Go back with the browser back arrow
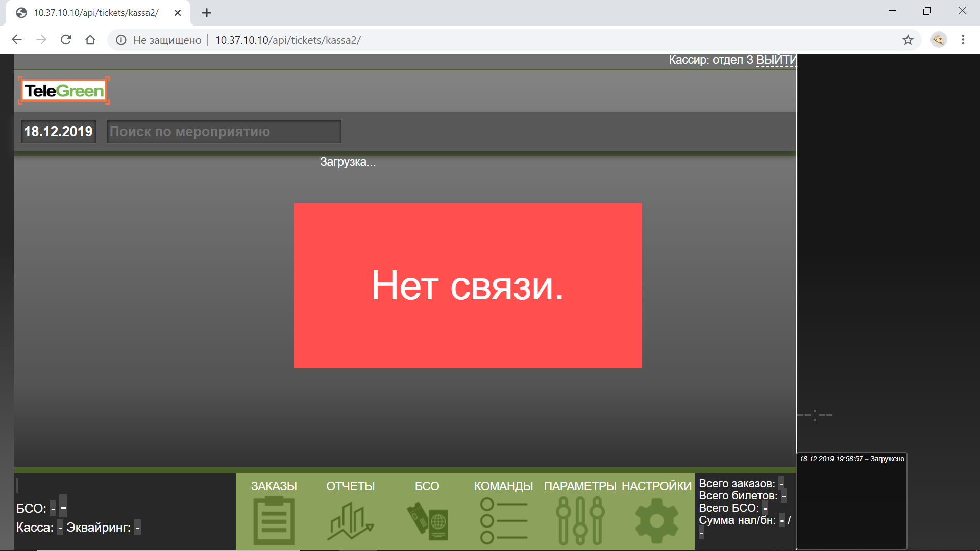Screen dimensions: 980x551 pyautogui.click(x=17, y=40)
